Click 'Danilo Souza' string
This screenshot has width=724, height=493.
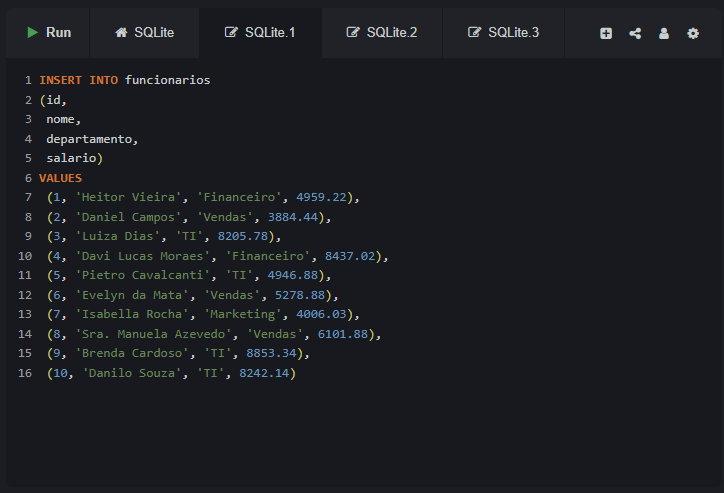pyautogui.click(x=132, y=373)
